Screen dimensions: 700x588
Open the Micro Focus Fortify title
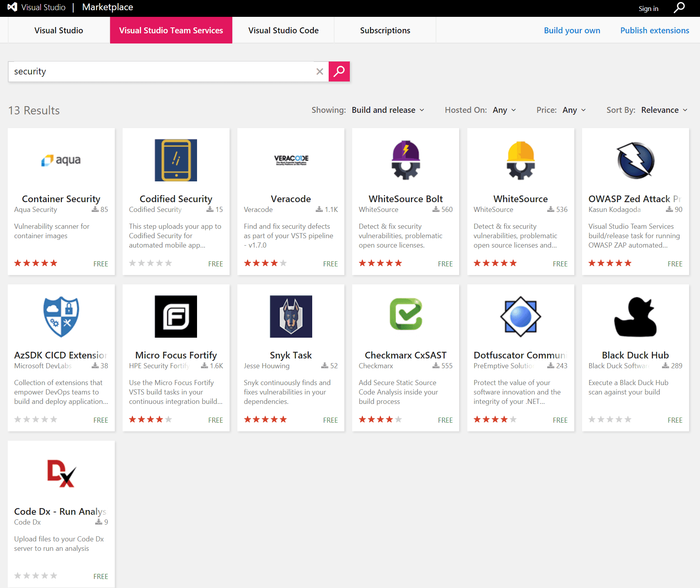click(x=176, y=355)
